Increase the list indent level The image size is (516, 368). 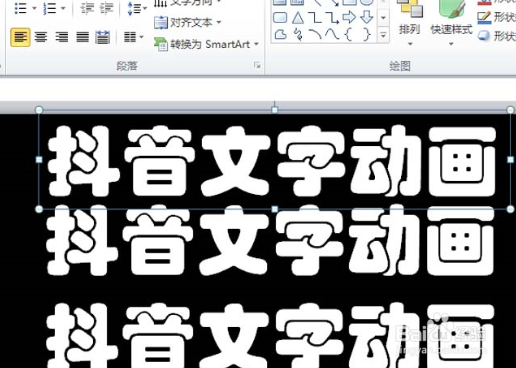pos(107,8)
